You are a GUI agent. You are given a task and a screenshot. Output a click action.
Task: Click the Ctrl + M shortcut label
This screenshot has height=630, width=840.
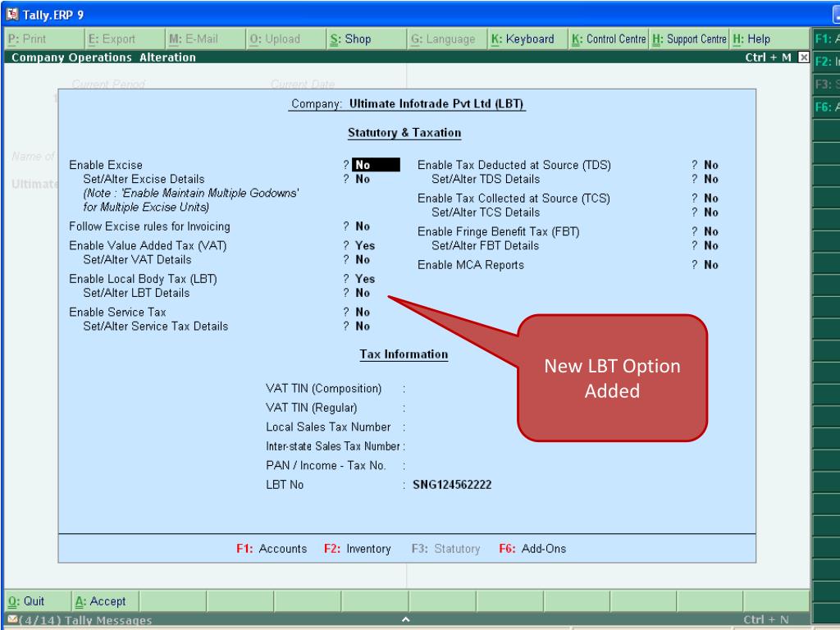point(768,57)
